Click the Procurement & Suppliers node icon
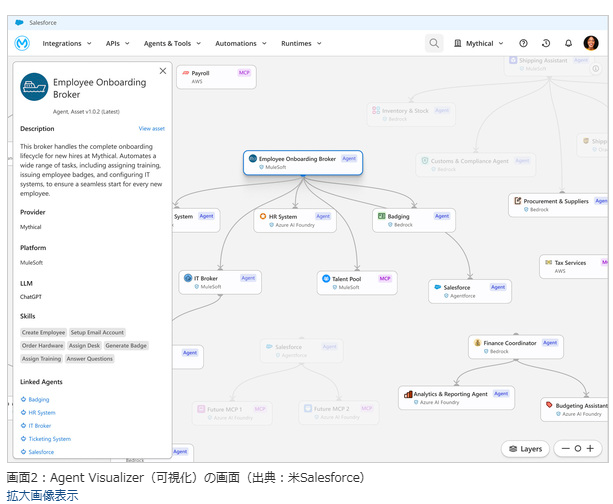Viewport: 613px width, 504px height. [518, 201]
